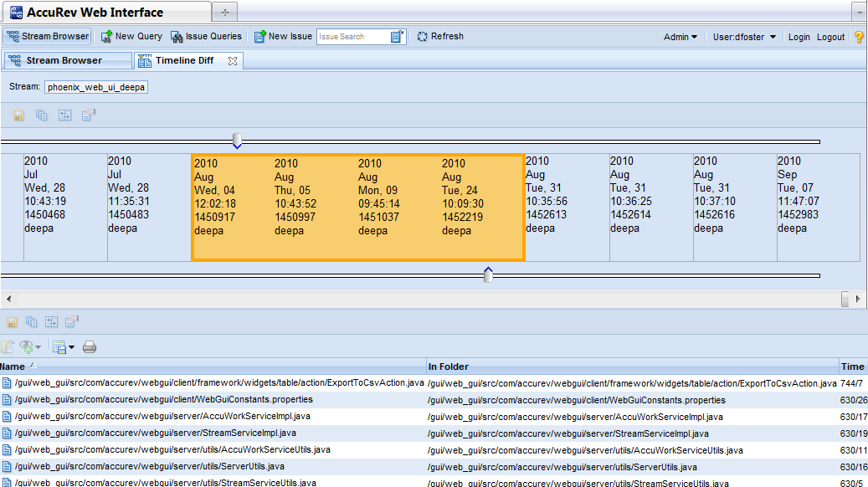The width and height of the screenshot is (868, 487).
Task: Click the Logout link
Action: coord(830,37)
